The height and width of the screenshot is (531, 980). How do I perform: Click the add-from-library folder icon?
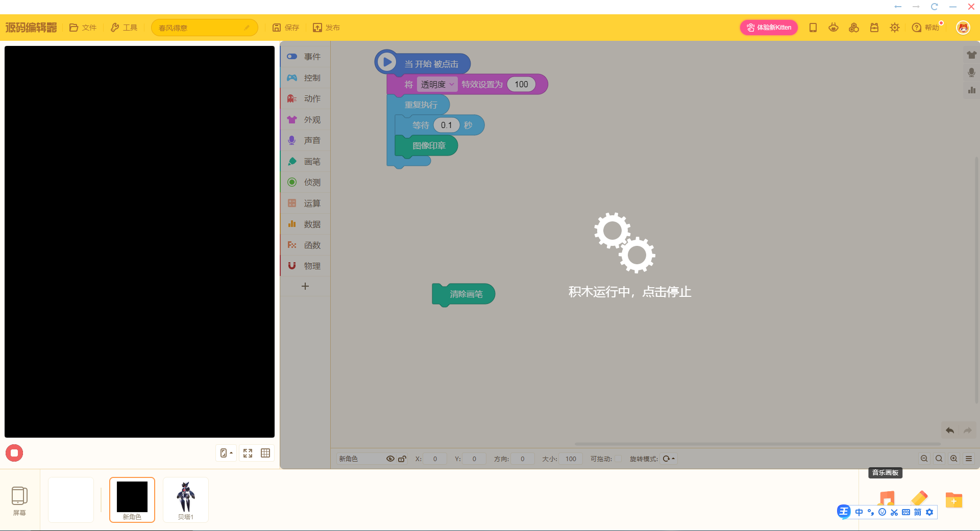click(953, 500)
